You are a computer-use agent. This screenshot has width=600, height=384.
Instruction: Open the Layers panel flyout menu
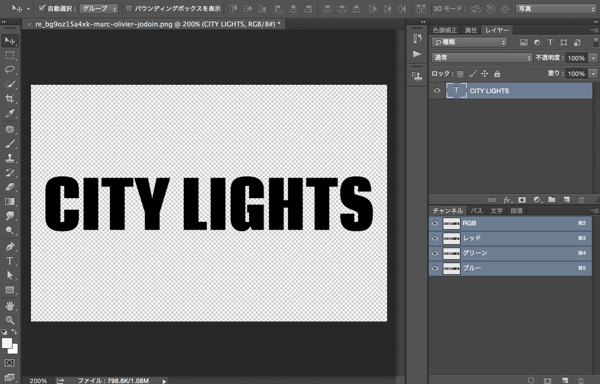pyautogui.click(x=594, y=30)
